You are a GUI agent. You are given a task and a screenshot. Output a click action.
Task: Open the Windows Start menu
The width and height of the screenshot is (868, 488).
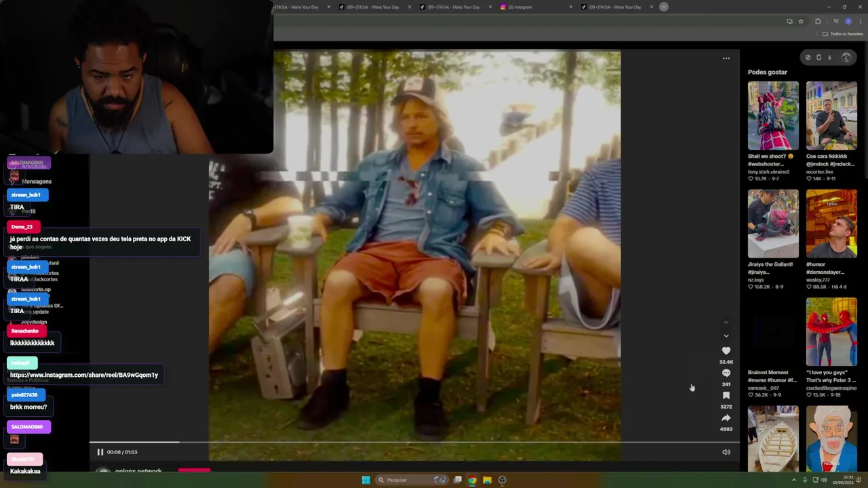click(366, 480)
